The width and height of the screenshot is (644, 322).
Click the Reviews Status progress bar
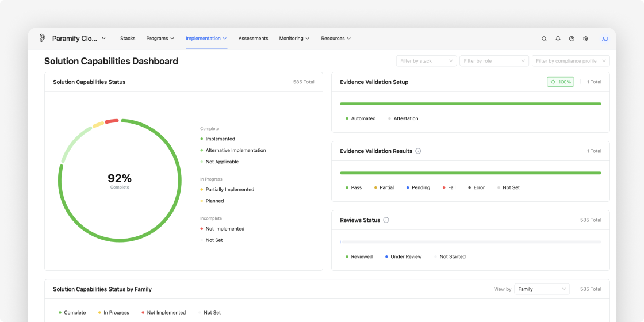coord(471,242)
